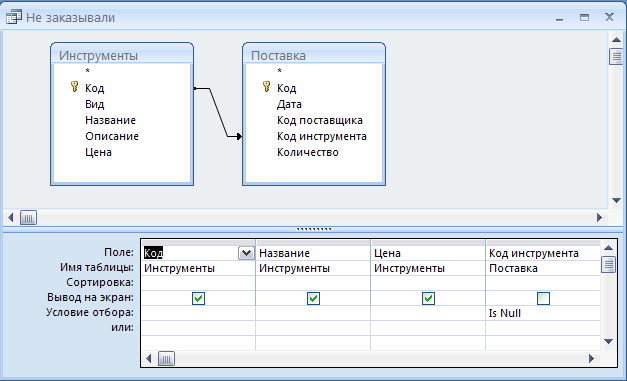Select Название field in Инструменты table
The width and height of the screenshot is (627, 381).
(x=110, y=120)
